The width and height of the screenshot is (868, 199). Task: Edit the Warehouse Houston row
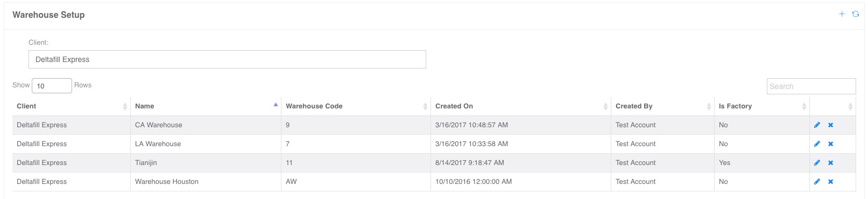(817, 182)
